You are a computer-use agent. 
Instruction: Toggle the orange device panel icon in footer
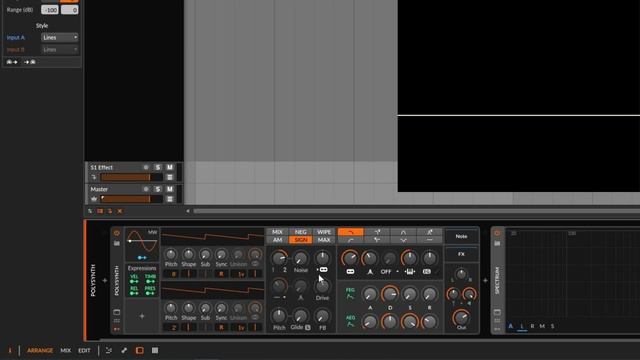coord(140,350)
